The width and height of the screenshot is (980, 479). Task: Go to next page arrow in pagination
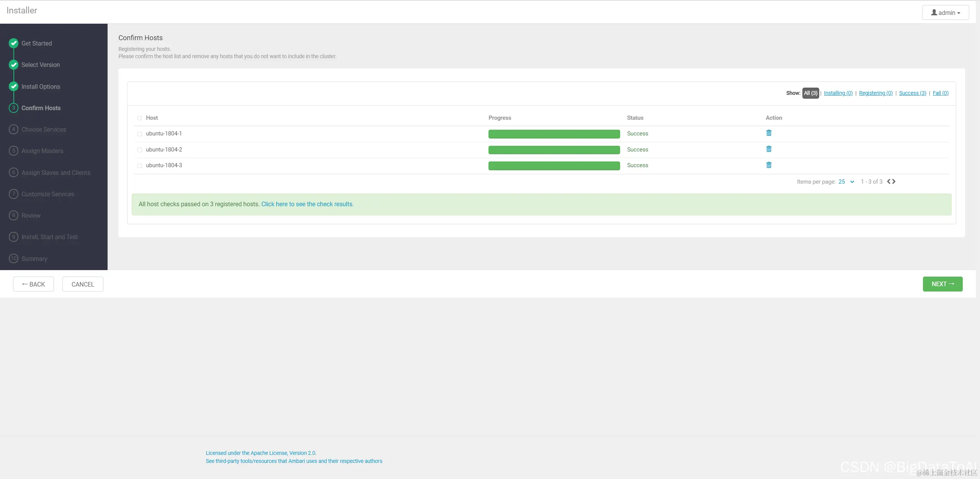click(894, 182)
